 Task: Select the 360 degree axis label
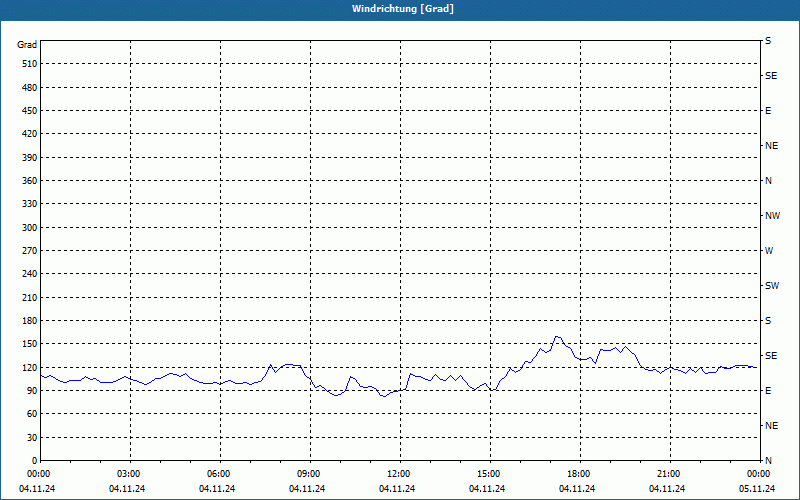pyautogui.click(x=30, y=181)
